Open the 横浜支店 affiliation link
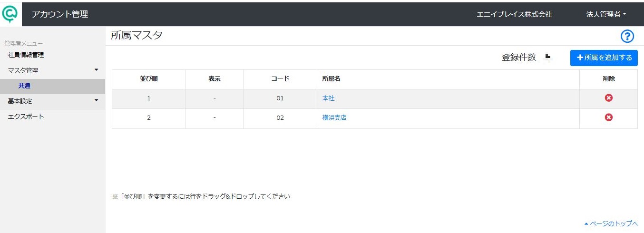Viewport: 644px width, 233px height. [334, 118]
